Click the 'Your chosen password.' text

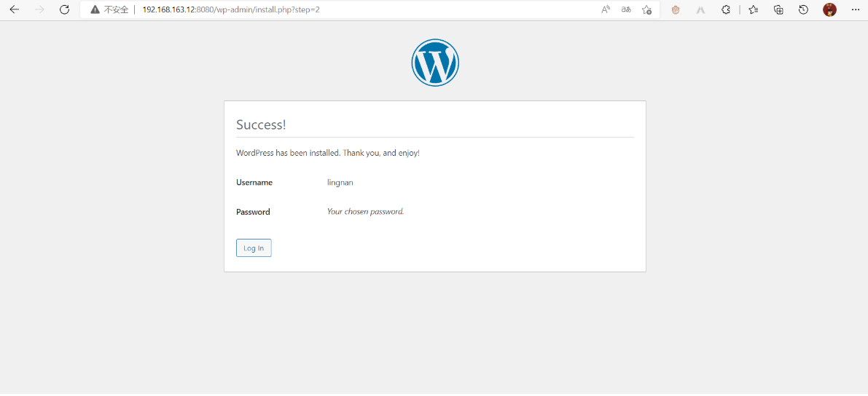(366, 211)
